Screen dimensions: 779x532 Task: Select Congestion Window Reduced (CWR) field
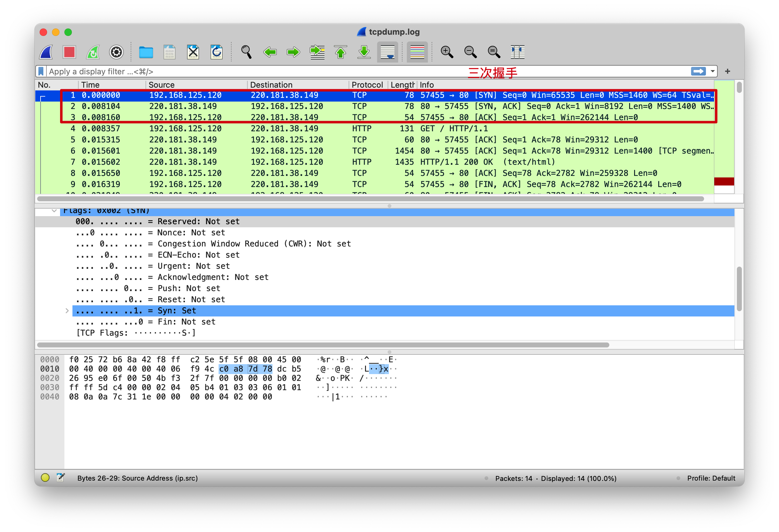click(x=385, y=244)
